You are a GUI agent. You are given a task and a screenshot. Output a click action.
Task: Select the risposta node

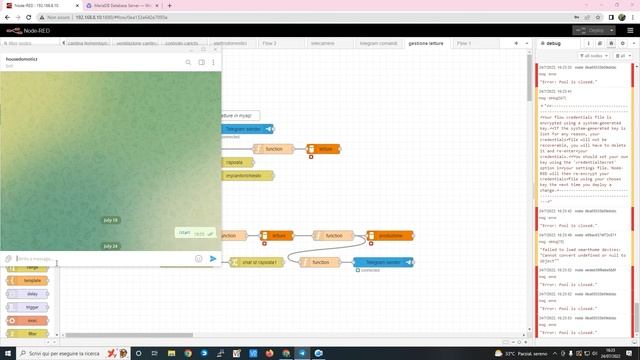coord(238,162)
